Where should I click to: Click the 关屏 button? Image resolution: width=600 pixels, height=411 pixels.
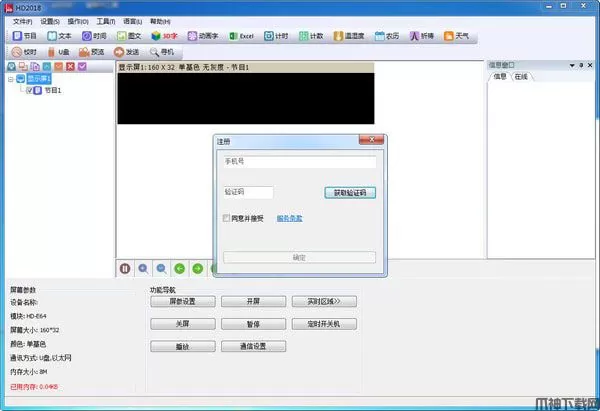[183, 324]
